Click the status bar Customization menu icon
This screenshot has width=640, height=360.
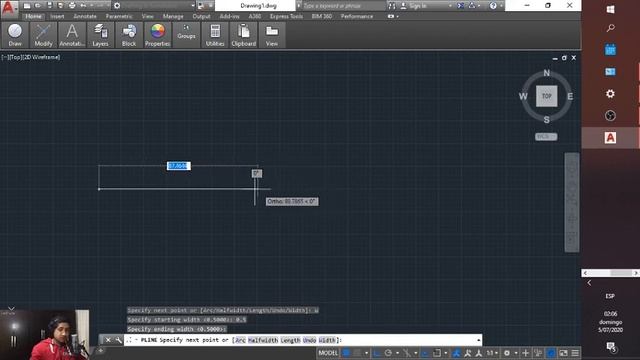point(575,353)
